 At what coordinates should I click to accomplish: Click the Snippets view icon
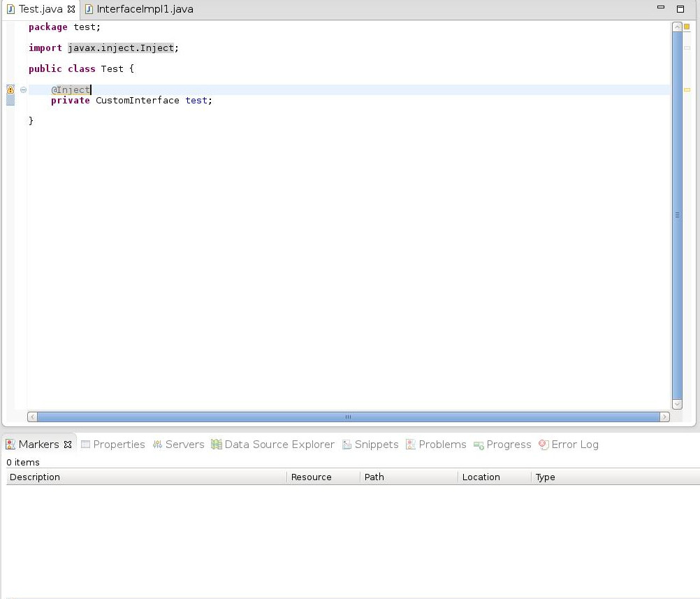[x=347, y=445]
